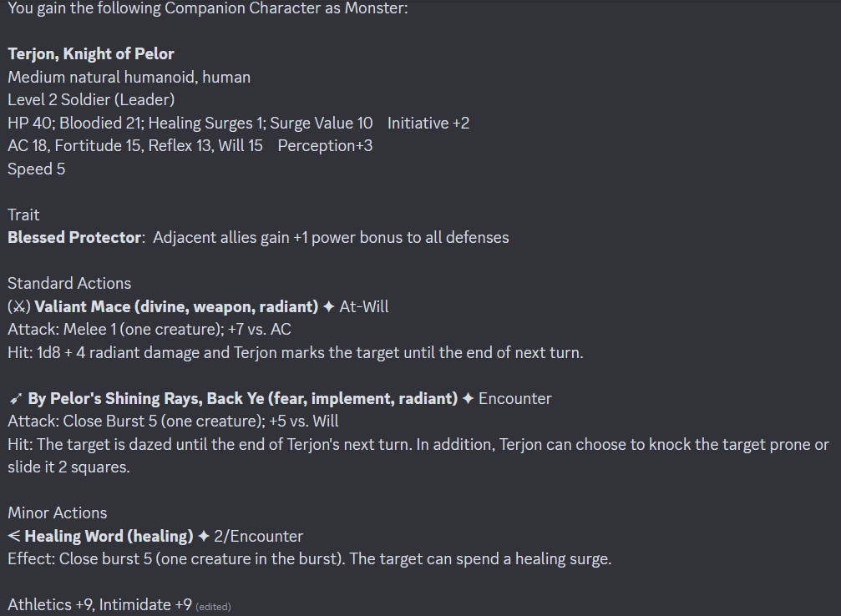Click the Blessed Protector trait name
This screenshot has width=841, height=616.
[74, 238]
